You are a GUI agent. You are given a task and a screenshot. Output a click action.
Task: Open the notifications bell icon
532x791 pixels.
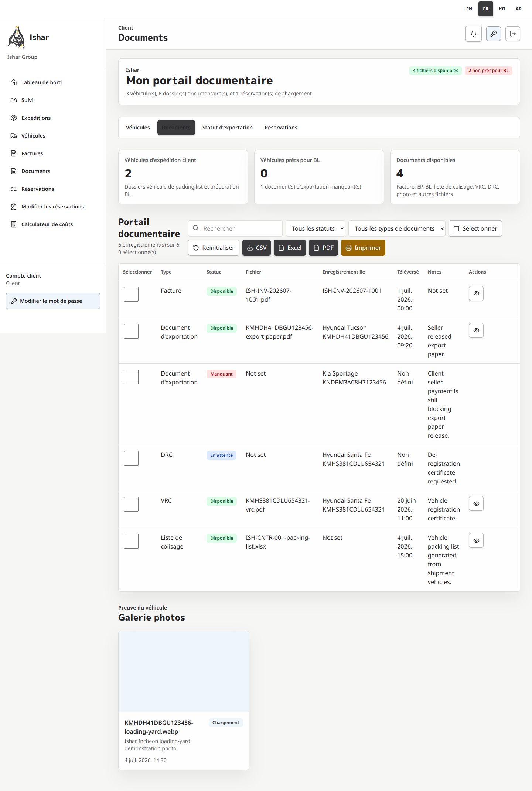[473, 34]
